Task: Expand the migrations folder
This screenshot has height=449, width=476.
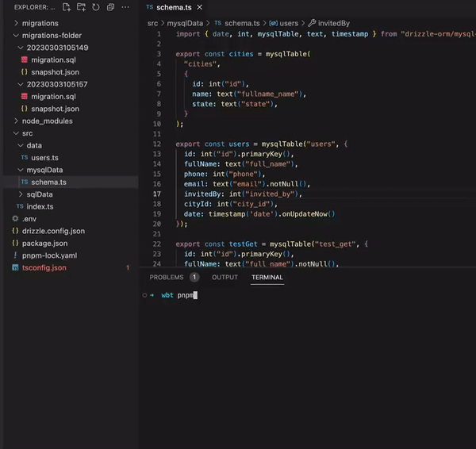Action: click(x=40, y=24)
